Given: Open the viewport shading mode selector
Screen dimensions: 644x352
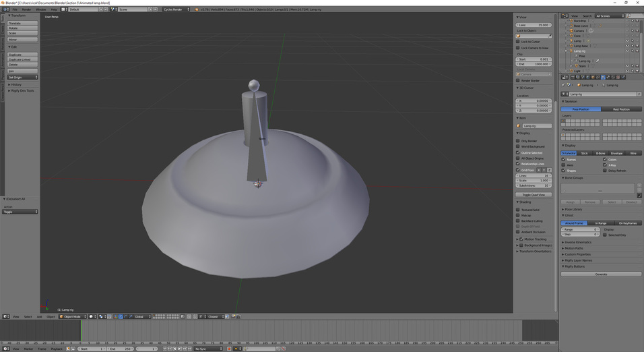Looking at the screenshot, I should tap(92, 317).
